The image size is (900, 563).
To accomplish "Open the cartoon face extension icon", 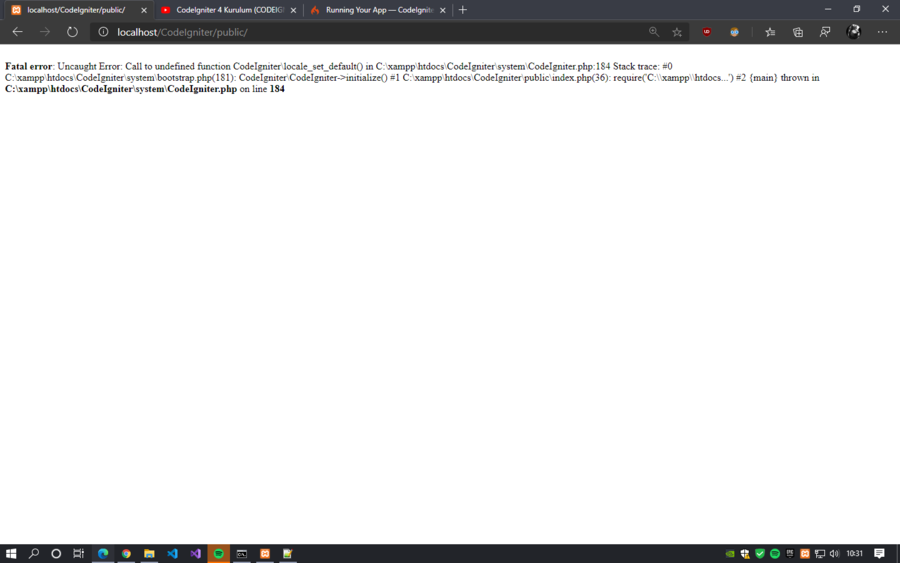I will click(734, 32).
